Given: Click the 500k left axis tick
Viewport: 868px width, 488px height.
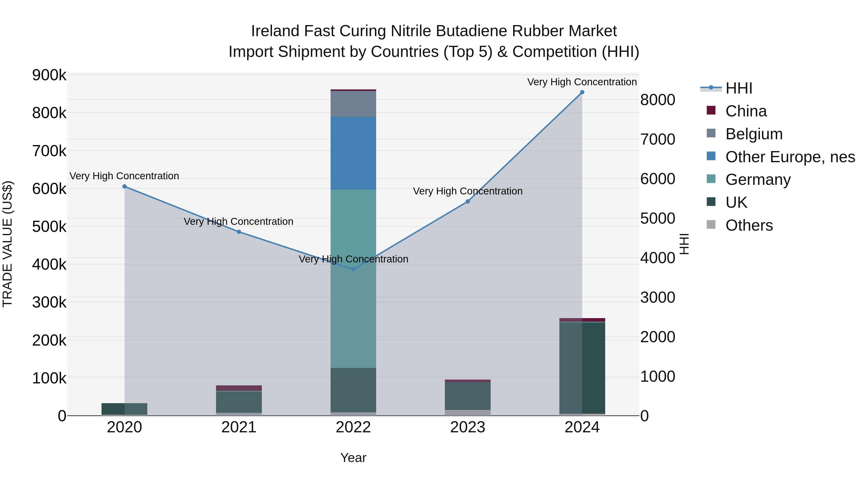Looking at the screenshot, I should pyautogui.click(x=49, y=226).
